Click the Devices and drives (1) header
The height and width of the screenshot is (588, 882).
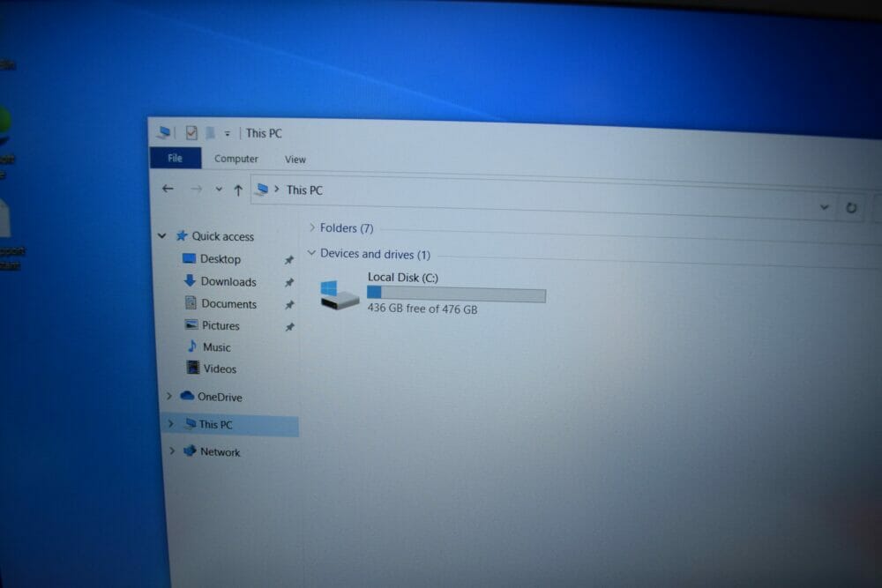tap(375, 255)
